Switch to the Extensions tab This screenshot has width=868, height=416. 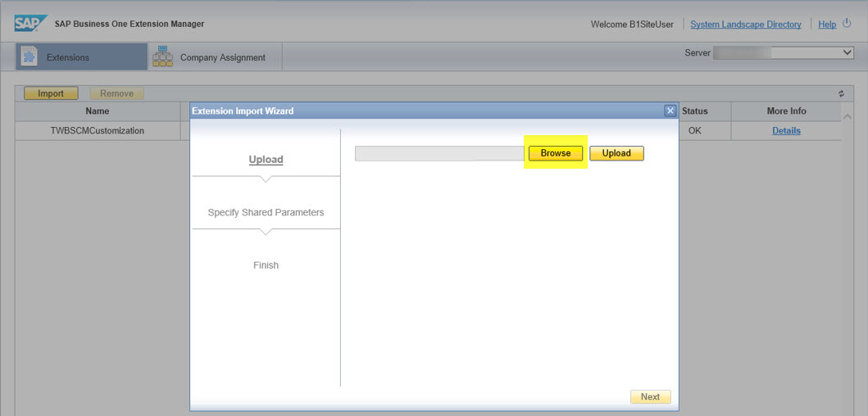point(81,57)
